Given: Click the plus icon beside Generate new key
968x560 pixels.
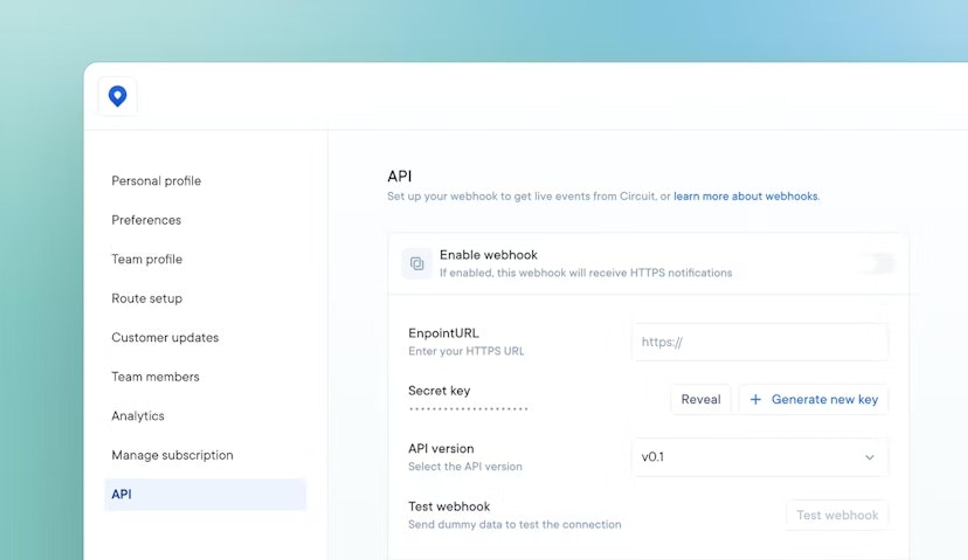Looking at the screenshot, I should pyautogui.click(x=755, y=399).
